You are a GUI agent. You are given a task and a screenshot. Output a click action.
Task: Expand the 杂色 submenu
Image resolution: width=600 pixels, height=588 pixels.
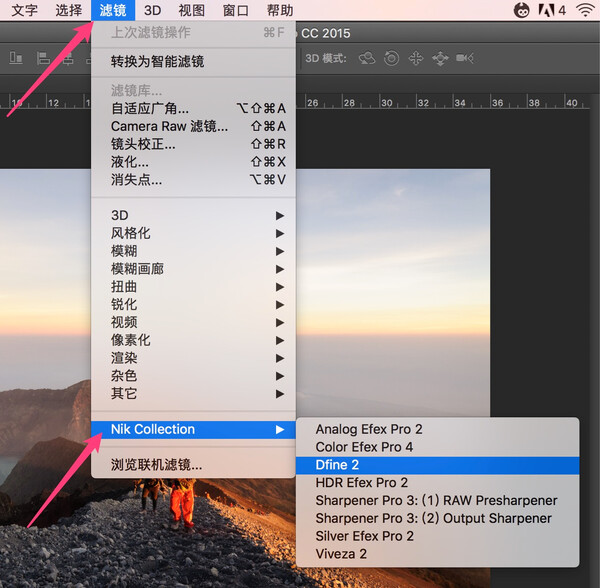193,376
